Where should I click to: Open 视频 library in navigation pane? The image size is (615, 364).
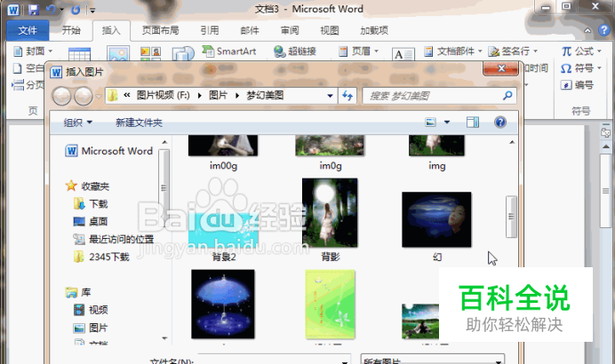(91, 310)
